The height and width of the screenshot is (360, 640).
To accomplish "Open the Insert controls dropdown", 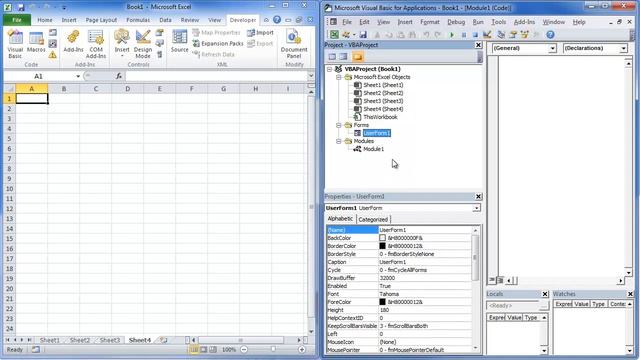I will (122, 44).
